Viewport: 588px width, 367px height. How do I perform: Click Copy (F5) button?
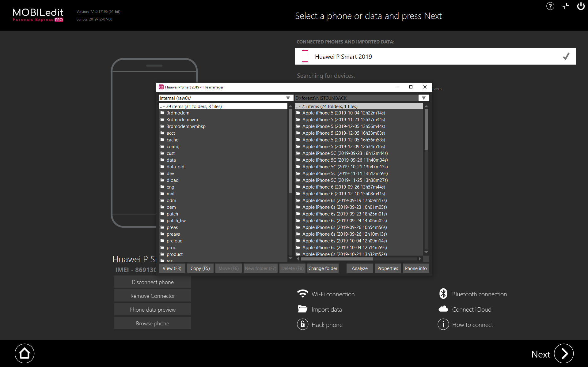(x=200, y=268)
